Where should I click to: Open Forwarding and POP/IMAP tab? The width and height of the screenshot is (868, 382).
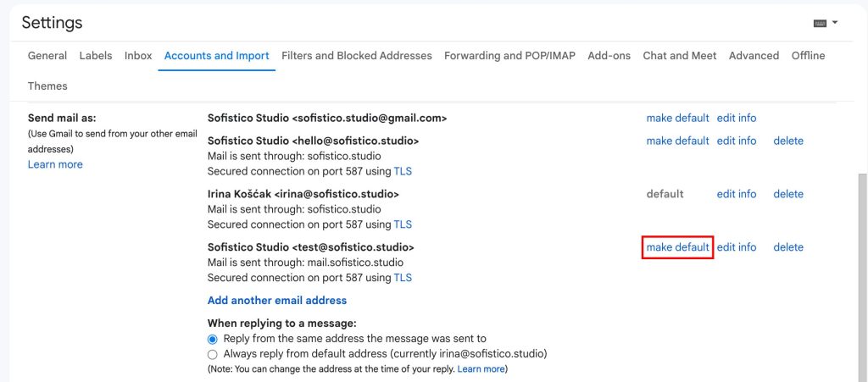[509, 56]
